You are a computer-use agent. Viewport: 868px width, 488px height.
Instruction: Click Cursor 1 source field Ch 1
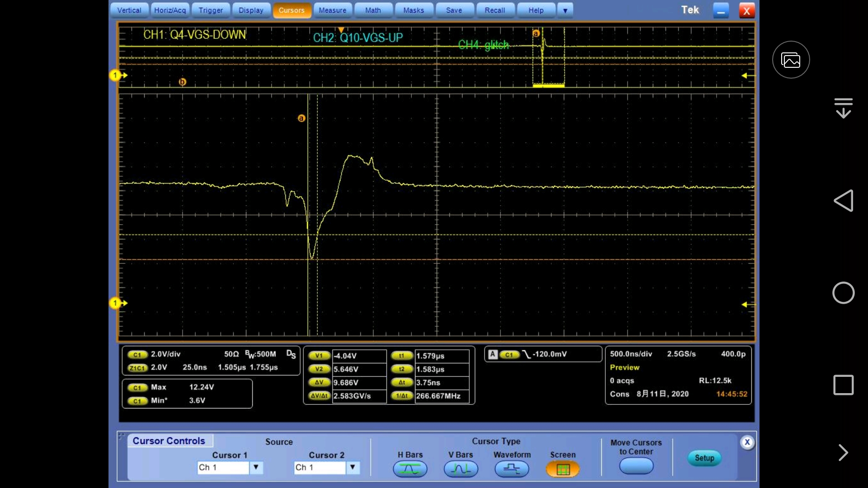point(223,467)
